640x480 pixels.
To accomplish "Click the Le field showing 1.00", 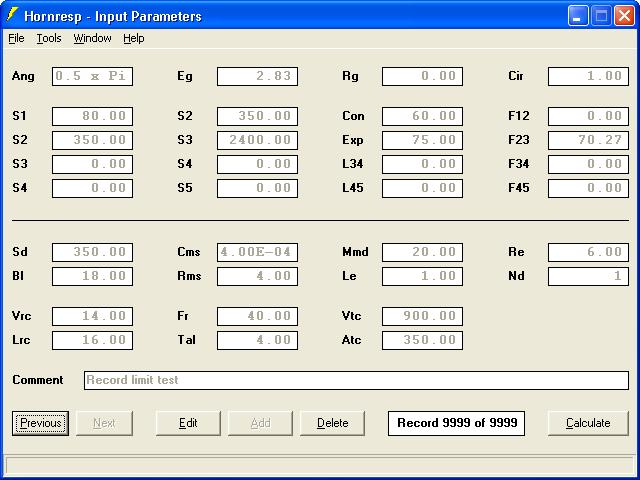I will pyautogui.click(x=422, y=276).
